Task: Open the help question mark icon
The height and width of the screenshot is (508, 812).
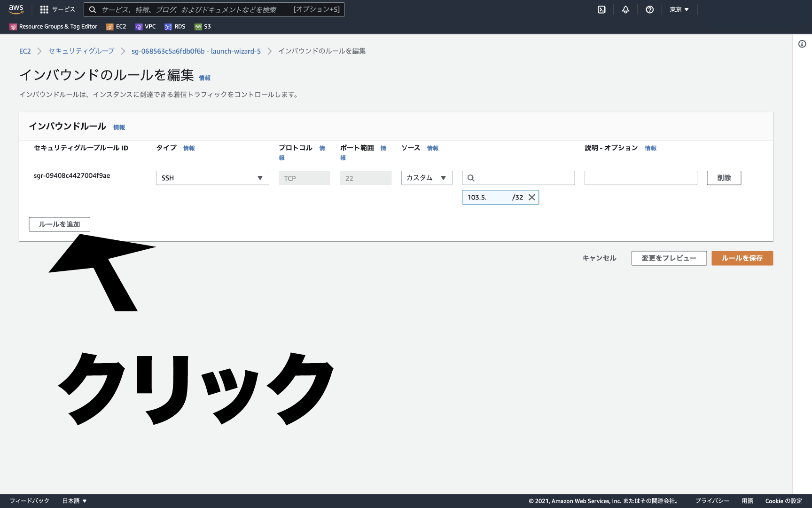Action: 650,9
